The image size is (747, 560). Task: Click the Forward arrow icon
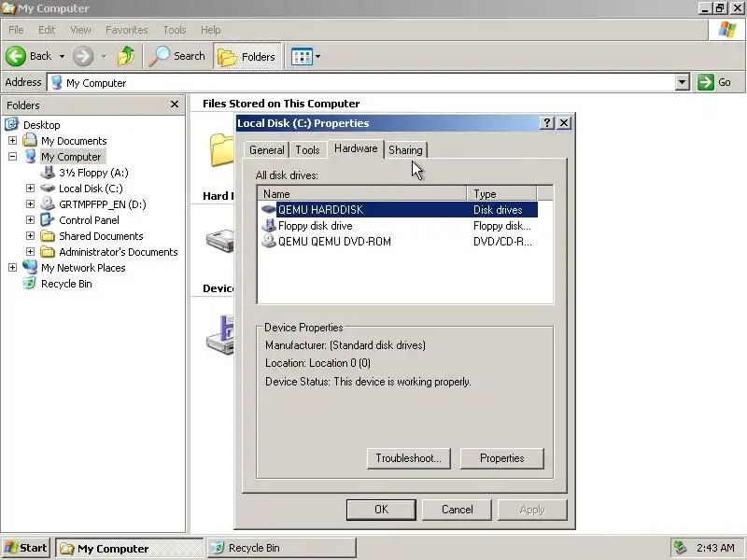pyautogui.click(x=83, y=56)
